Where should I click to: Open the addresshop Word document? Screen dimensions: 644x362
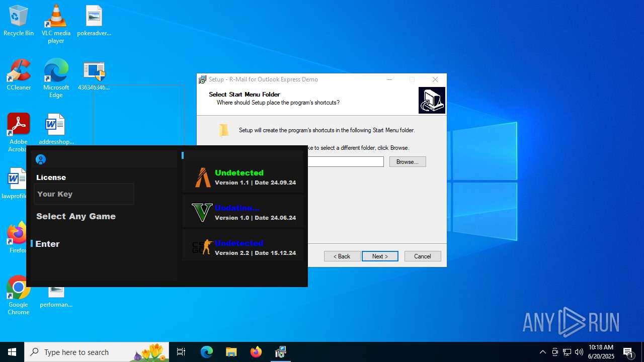click(56, 129)
